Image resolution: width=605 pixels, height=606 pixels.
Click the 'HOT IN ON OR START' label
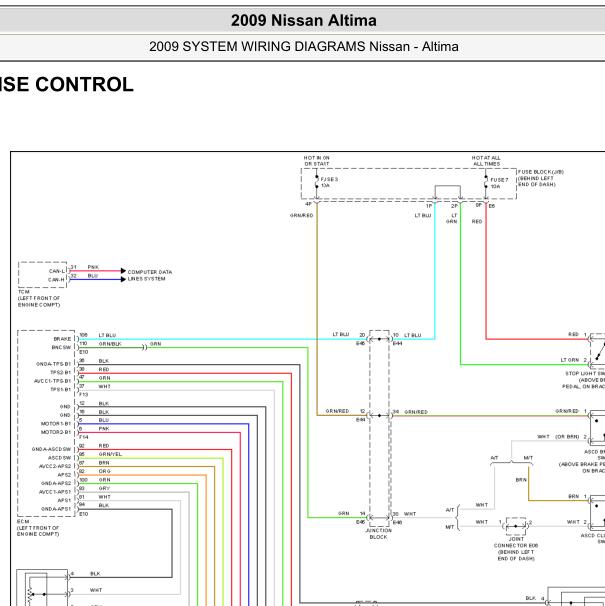[x=316, y=161]
